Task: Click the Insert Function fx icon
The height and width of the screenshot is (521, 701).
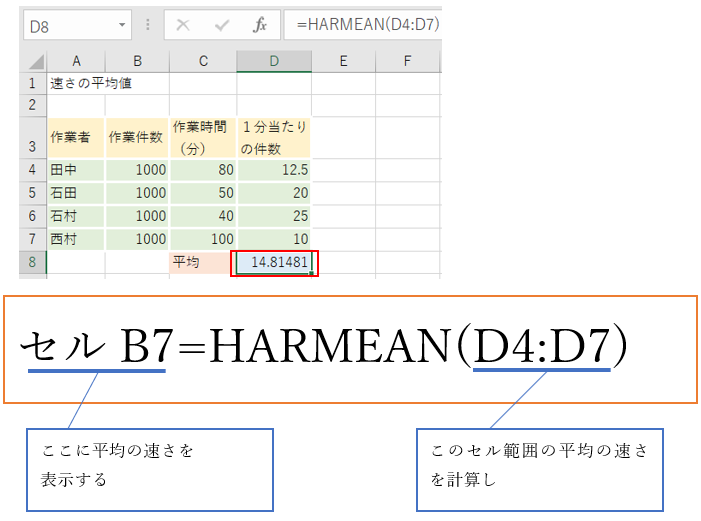Action: [259, 25]
